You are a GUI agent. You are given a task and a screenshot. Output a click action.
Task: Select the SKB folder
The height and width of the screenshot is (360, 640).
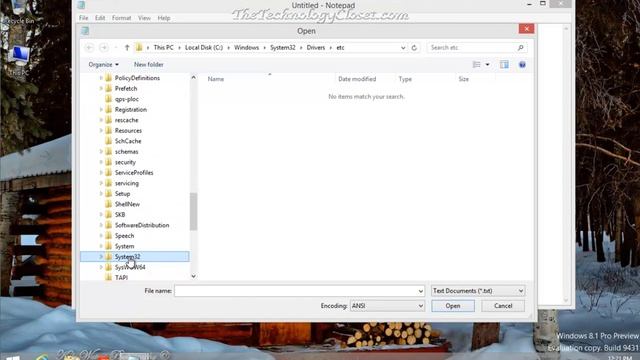tap(120, 215)
